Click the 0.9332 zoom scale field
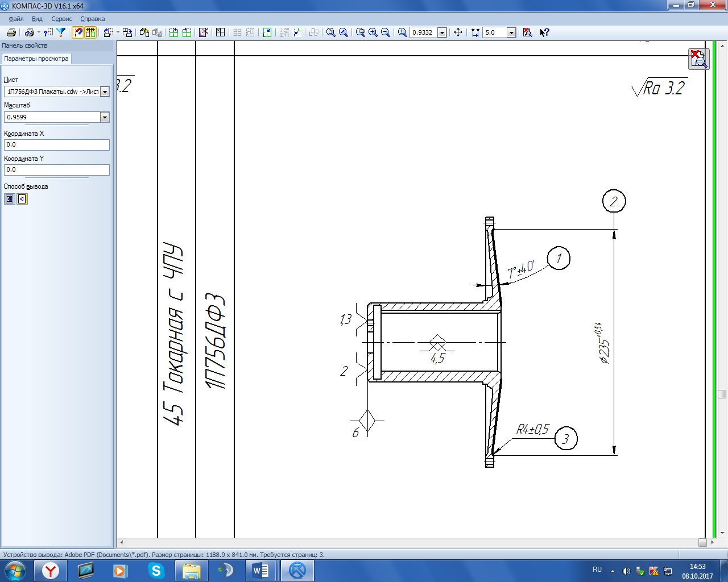 [x=424, y=32]
